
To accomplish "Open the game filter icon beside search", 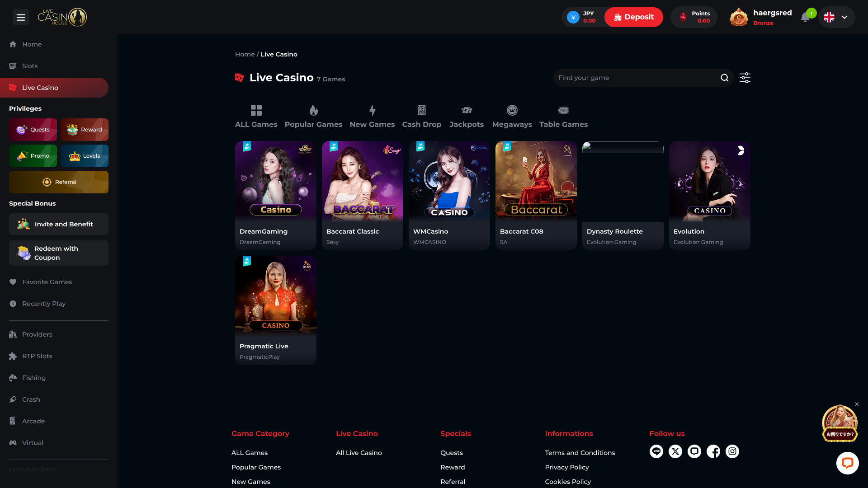I will tap(745, 77).
